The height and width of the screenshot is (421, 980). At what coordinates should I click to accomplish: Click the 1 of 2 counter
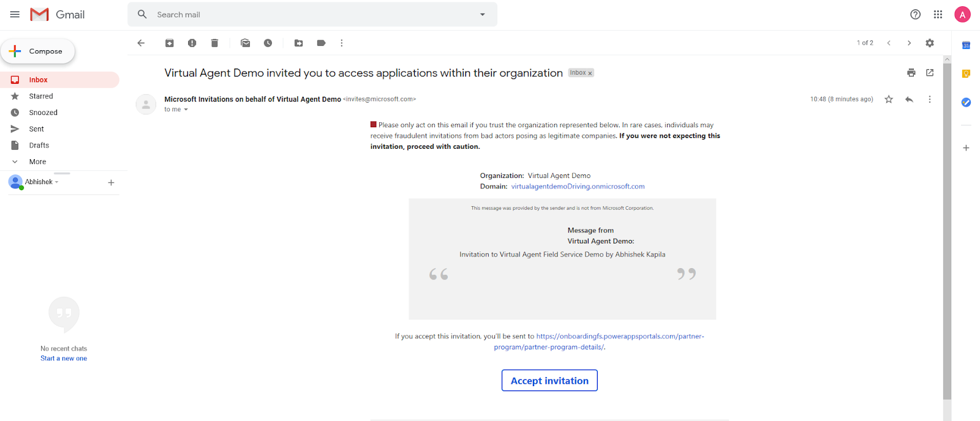coord(865,43)
